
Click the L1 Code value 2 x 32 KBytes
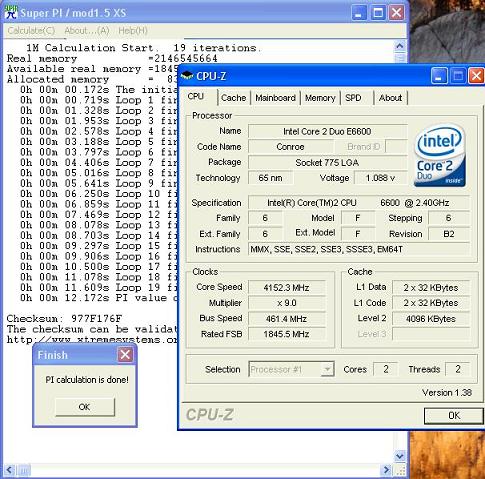click(x=431, y=303)
